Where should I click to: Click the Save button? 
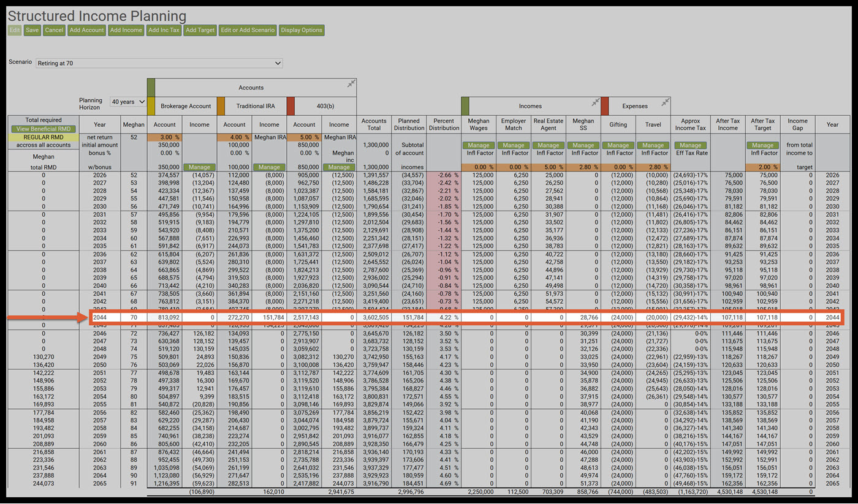point(32,30)
